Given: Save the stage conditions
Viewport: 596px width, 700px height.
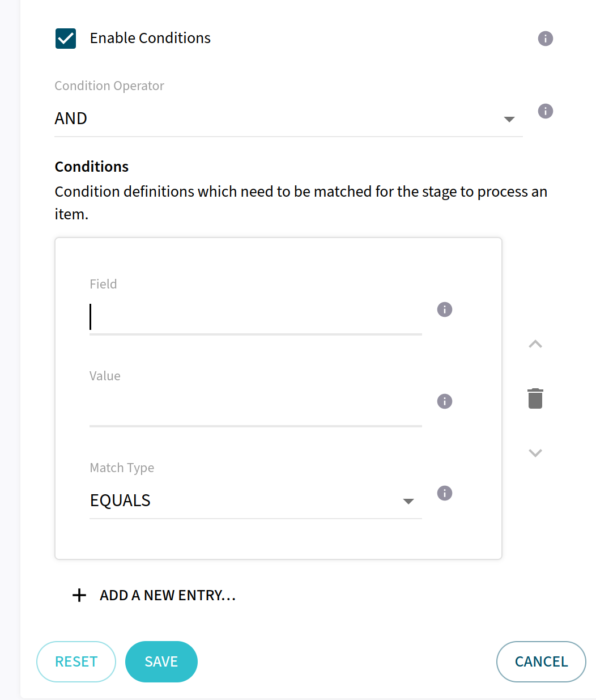Looking at the screenshot, I should click(x=161, y=661).
